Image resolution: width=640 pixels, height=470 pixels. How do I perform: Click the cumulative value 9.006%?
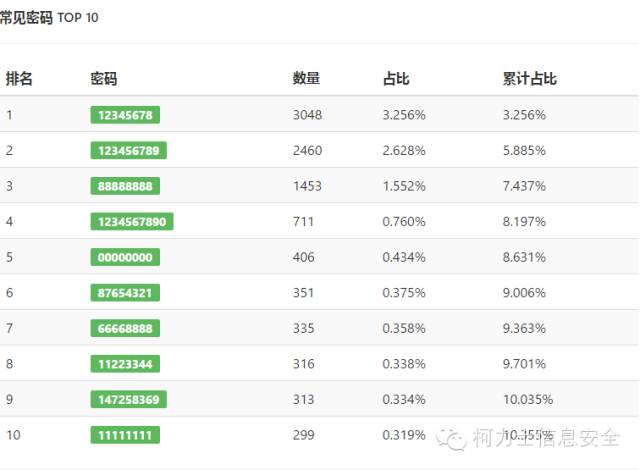[524, 293]
